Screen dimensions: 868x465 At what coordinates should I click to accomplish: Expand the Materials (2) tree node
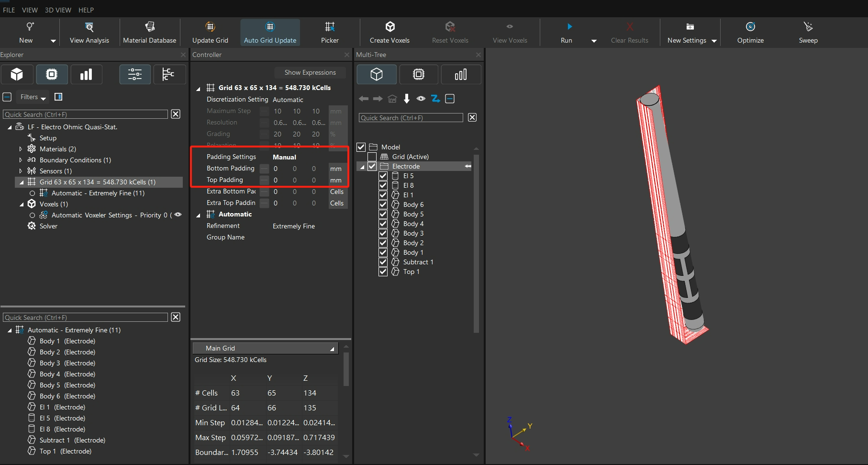[21, 149]
